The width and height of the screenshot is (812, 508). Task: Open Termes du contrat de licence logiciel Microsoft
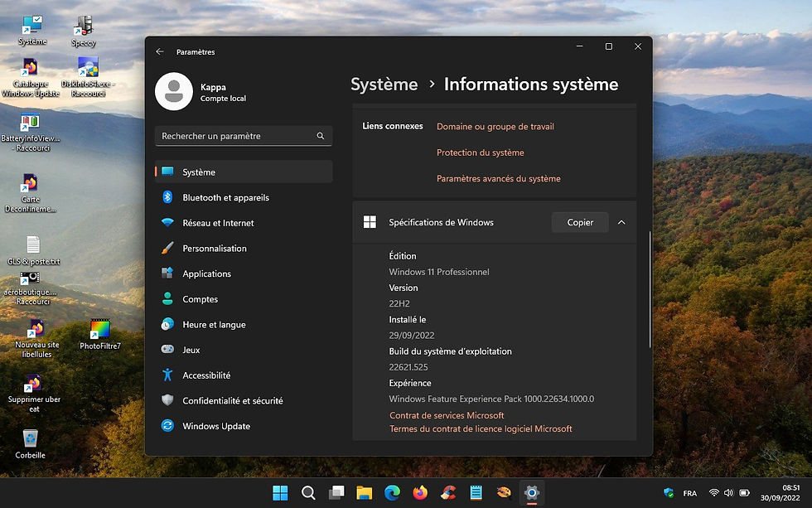pos(481,428)
